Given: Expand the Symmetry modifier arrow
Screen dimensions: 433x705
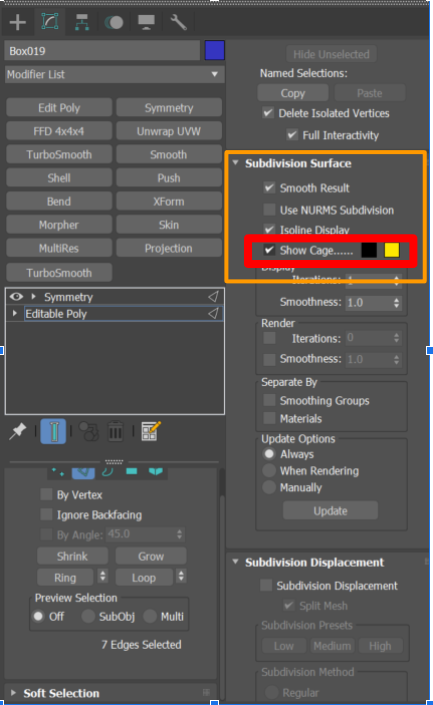Looking at the screenshot, I should tap(34, 297).
